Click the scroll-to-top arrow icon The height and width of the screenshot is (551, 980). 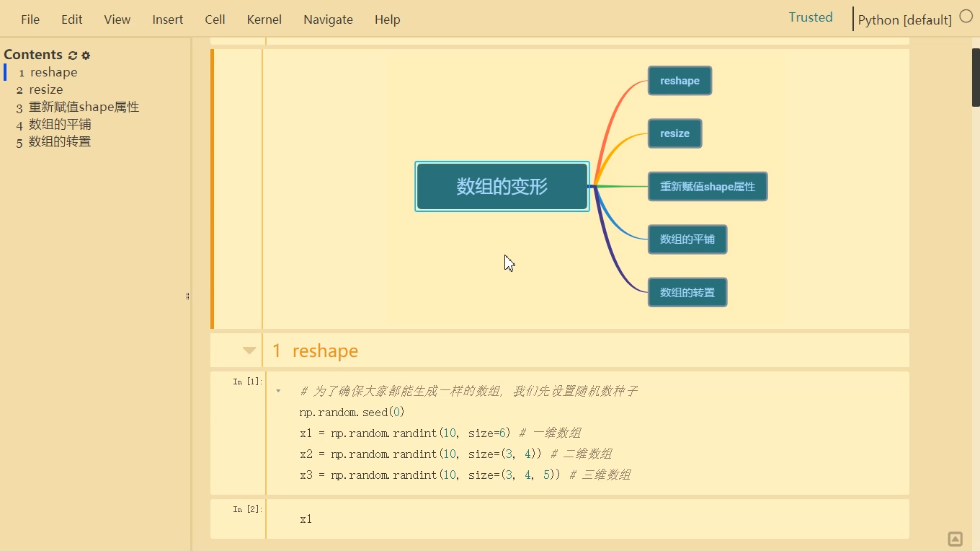(x=955, y=539)
